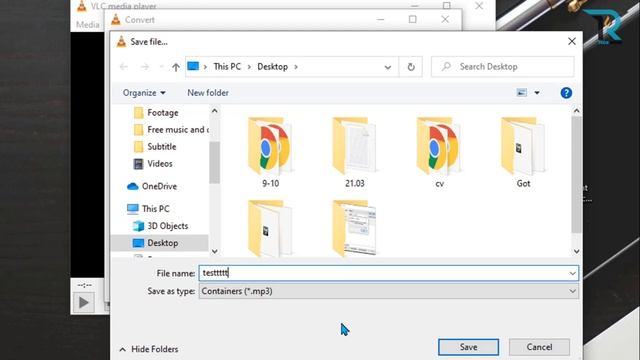Image resolution: width=640 pixels, height=360 pixels.
Task: Open the File name history dropdown
Action: pos(572,273)
